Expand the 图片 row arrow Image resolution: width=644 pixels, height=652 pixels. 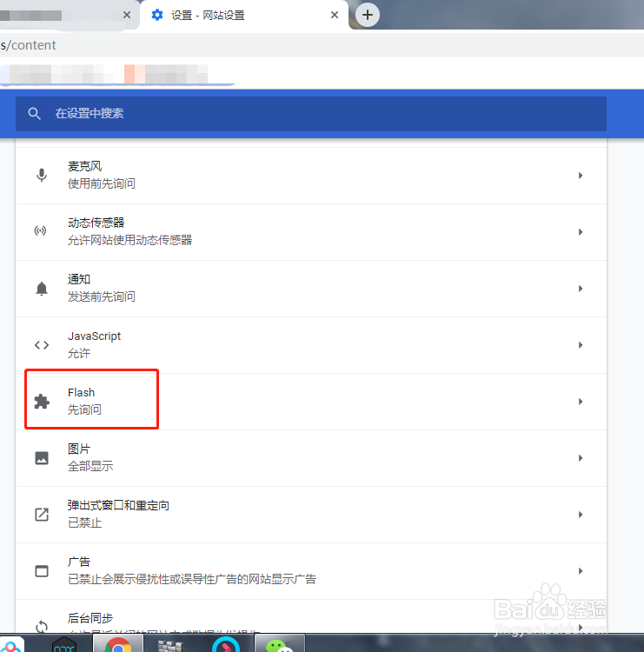(581, 458)
